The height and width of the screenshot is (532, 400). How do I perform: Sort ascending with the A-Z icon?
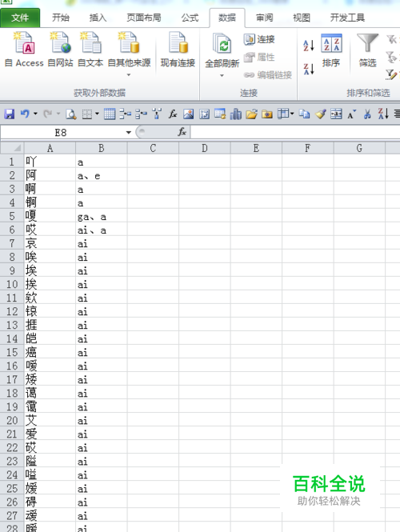pos(309,45)
